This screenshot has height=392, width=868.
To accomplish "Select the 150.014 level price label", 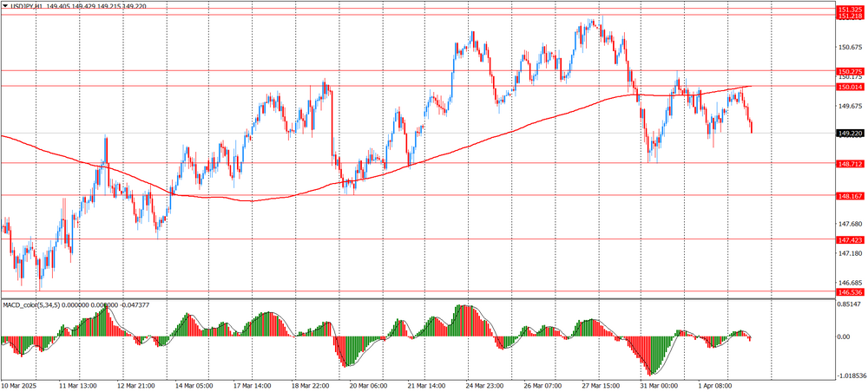I will pos(850,87).
